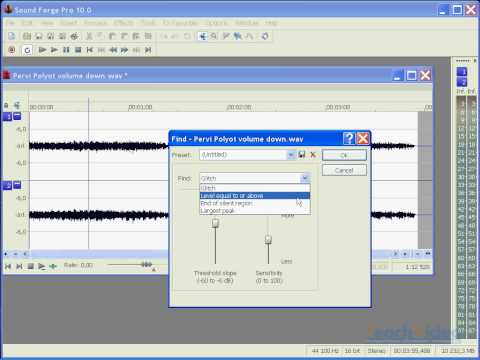
Task: Open the File menu
Action: tap(10, 23)
